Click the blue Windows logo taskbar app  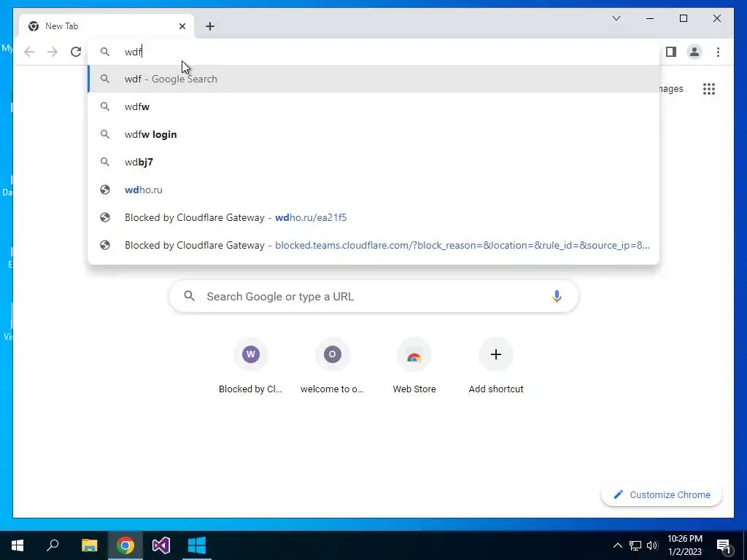tap(197, 545)
